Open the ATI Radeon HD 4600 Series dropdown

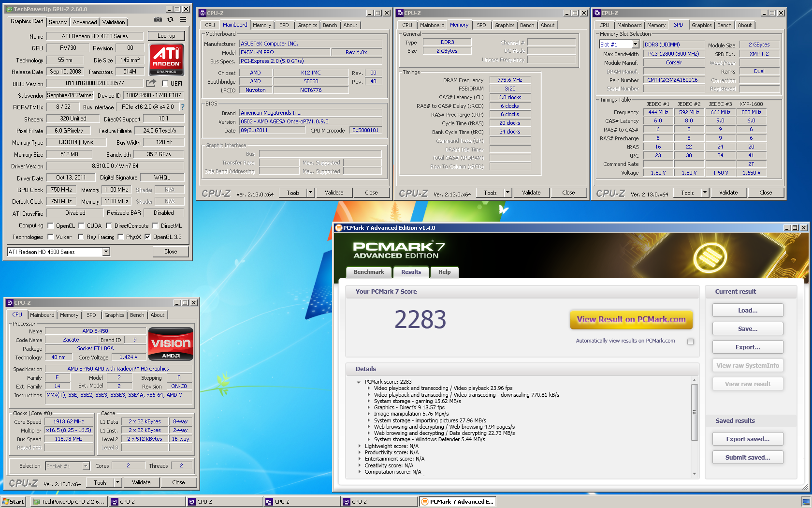(x=106, y=252)
